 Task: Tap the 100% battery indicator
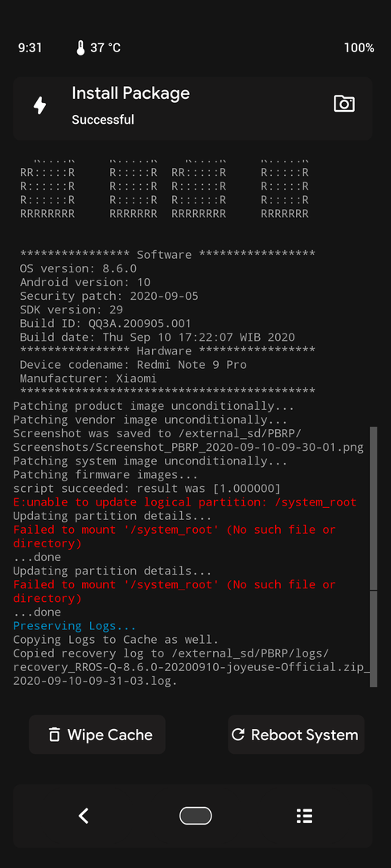click(x=359, y=47)
